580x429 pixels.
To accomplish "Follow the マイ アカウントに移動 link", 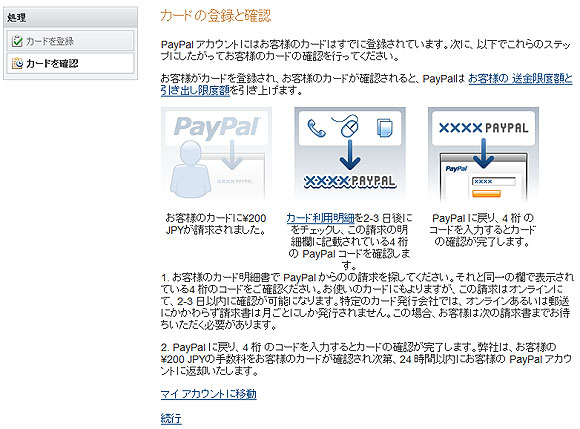I will 209,394.
